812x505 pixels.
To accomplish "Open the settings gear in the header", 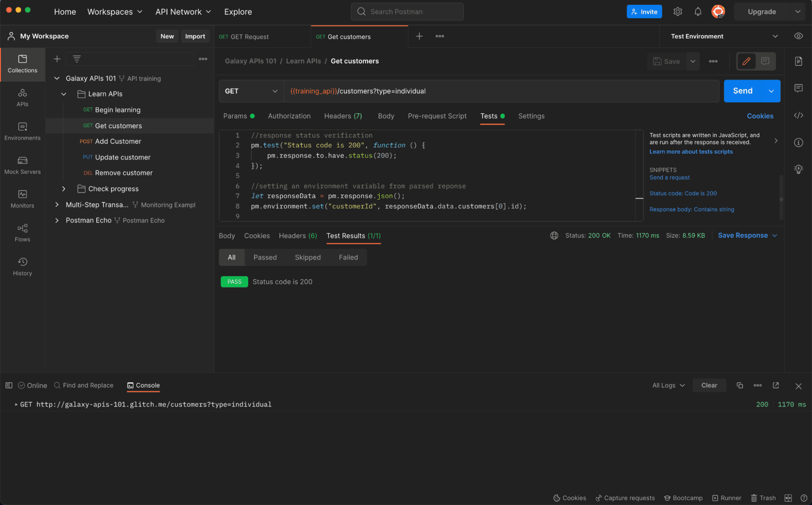I will click(x=677, y=12).
